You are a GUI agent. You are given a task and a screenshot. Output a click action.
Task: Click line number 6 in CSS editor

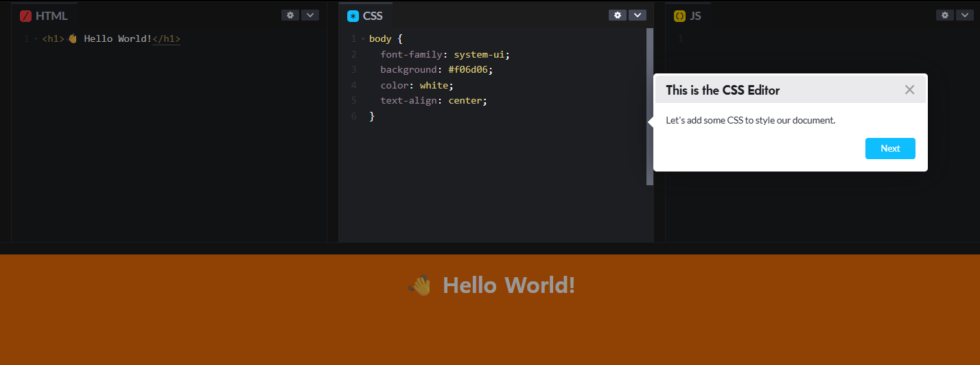[x=353, y=116]
